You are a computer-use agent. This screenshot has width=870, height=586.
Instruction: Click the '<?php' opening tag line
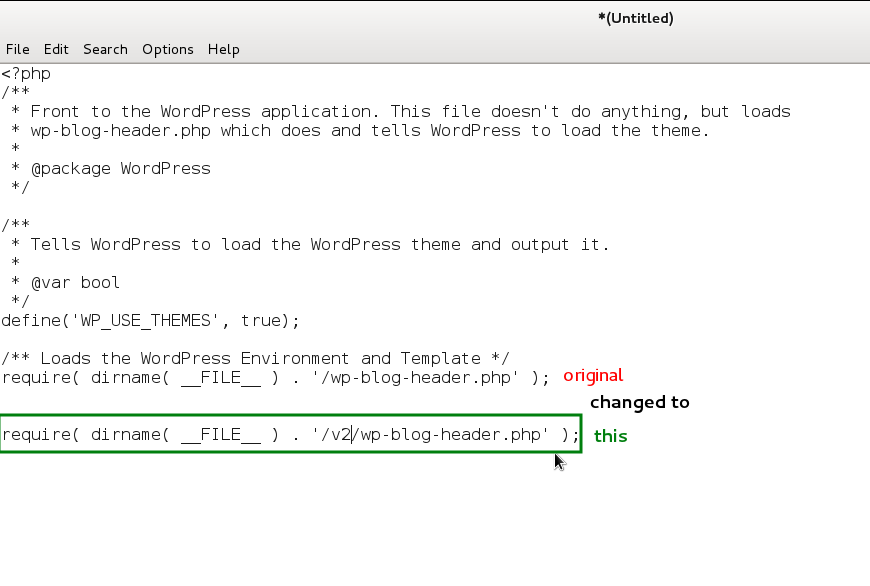[26, 74]
